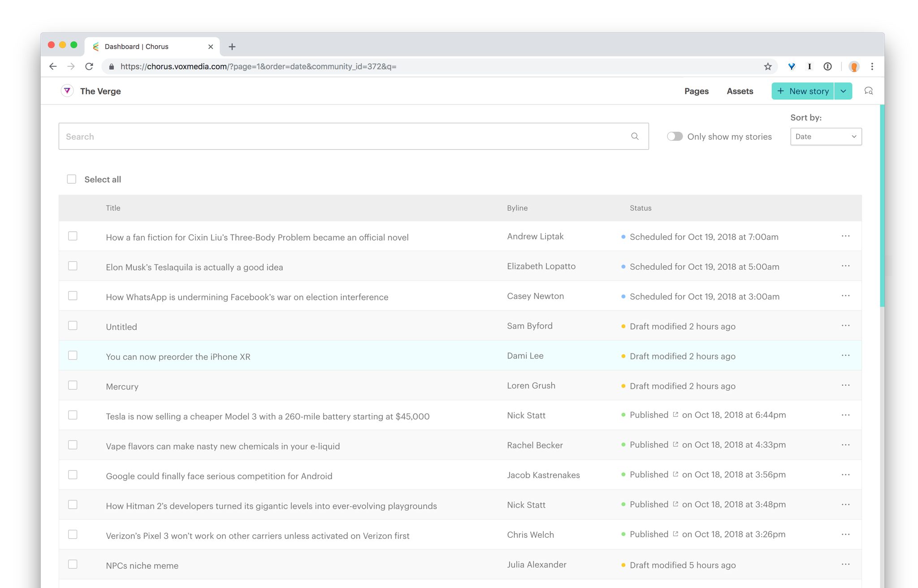The width and height of the screenshot is (918, 588).
Task: Open the Instapaper I extension icon
Action: pyautogui.click(x=810, y=66)
